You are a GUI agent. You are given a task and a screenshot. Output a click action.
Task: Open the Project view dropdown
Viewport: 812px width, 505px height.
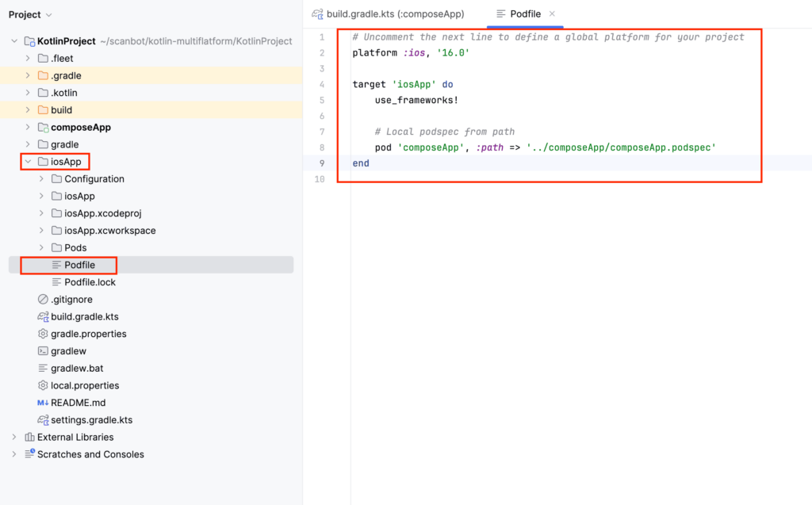click(x=29, y=13)
